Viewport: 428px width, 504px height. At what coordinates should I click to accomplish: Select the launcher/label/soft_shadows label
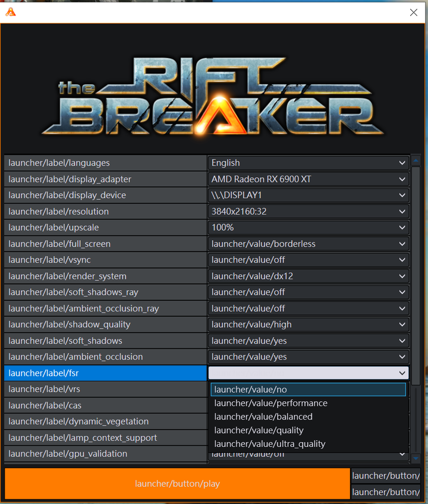[105, 341]
